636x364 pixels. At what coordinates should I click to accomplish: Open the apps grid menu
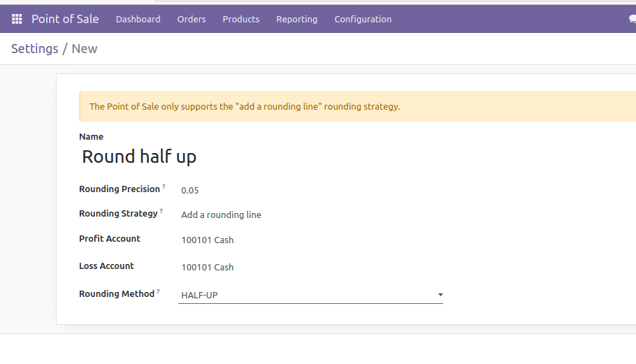[17, 19]
